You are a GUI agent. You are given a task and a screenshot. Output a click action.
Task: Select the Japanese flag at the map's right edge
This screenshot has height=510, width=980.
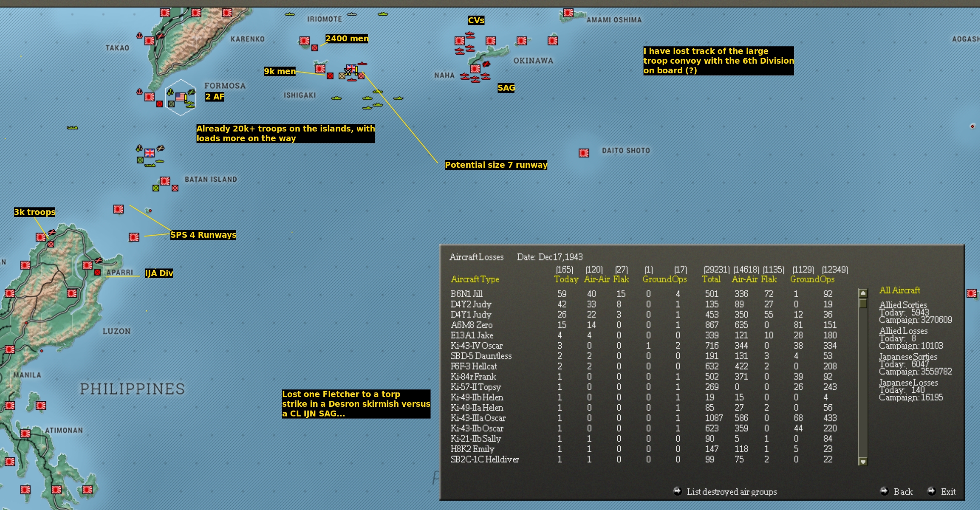[x=972, y=293]
